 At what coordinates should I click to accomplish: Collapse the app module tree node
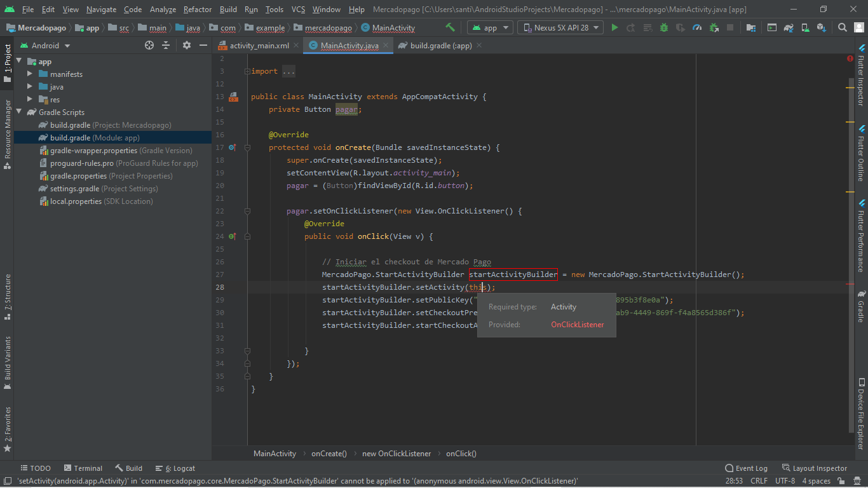[19, 62]
